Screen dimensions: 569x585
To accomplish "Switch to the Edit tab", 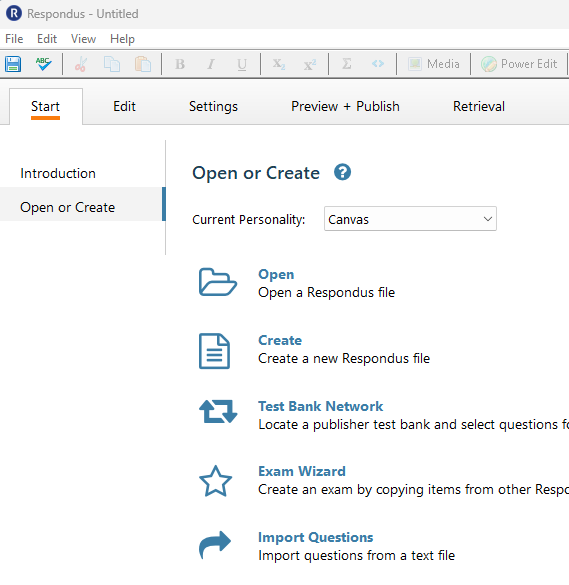I will click(125, 106).
